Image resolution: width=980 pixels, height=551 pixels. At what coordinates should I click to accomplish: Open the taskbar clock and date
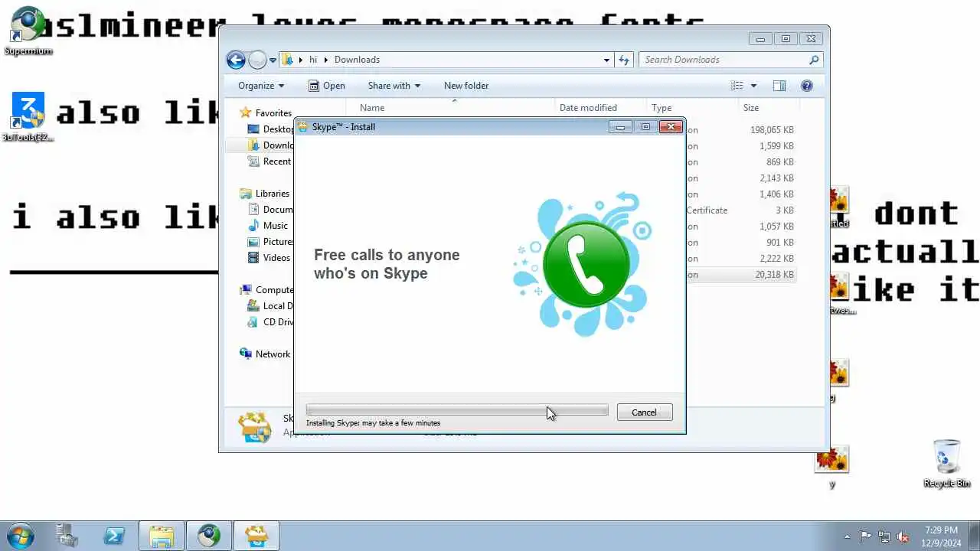coord(941,536)
